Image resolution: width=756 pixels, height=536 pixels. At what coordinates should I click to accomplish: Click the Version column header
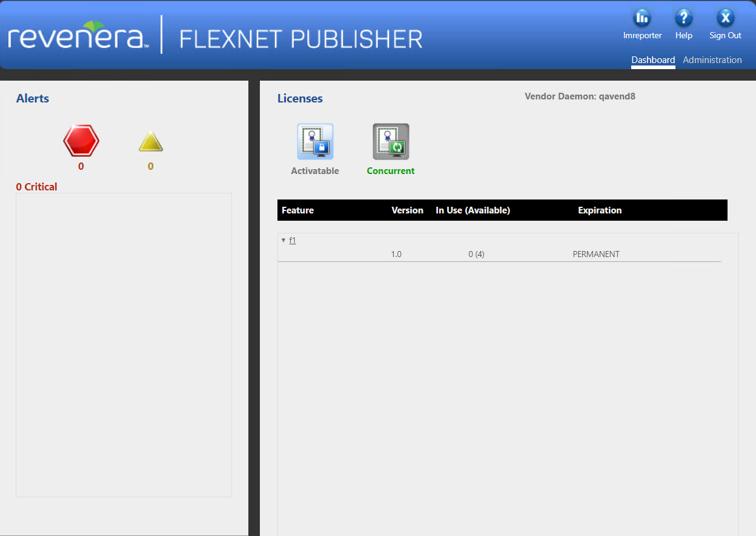(x=407, y=210)
